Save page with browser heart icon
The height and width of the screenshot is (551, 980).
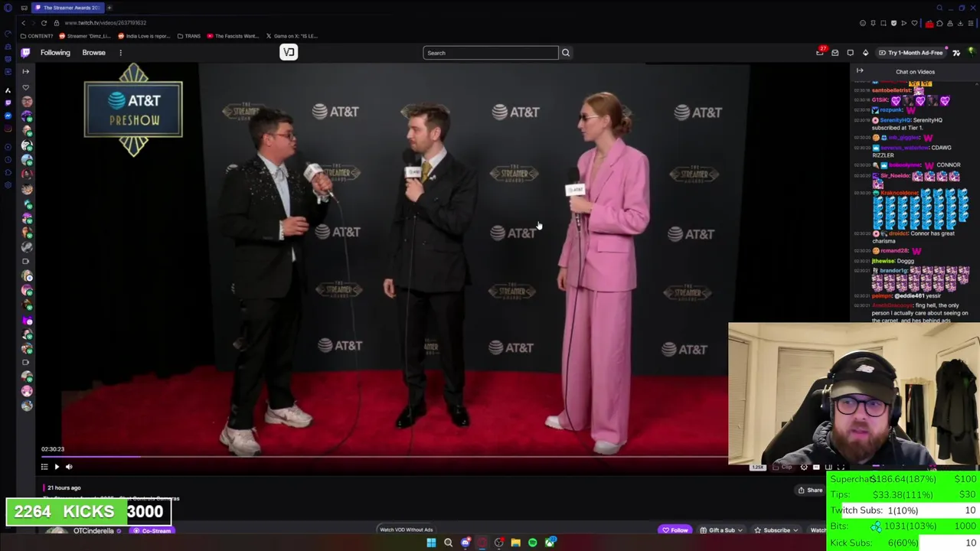pos(914,23)
